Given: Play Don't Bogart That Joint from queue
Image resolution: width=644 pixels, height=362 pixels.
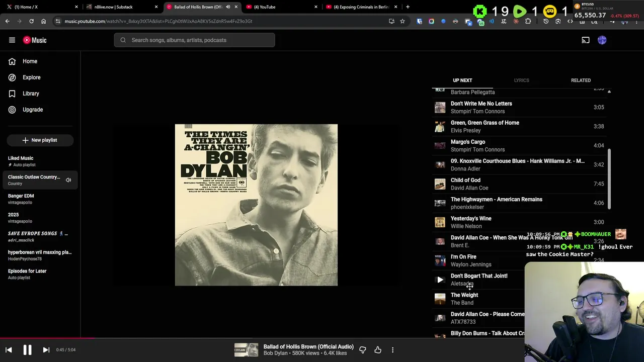Looking at the screenshot, I should (440, 280).
